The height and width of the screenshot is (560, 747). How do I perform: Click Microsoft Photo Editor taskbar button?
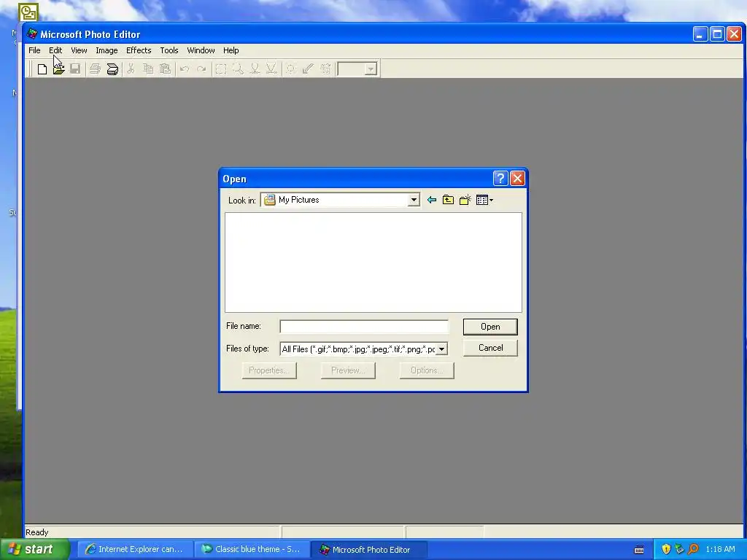click(368, 550)
